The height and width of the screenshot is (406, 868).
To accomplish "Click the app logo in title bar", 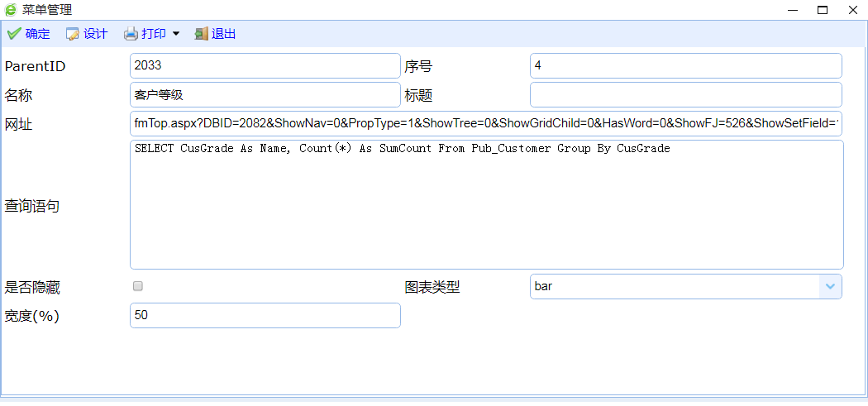I will [x=11, y=10].
